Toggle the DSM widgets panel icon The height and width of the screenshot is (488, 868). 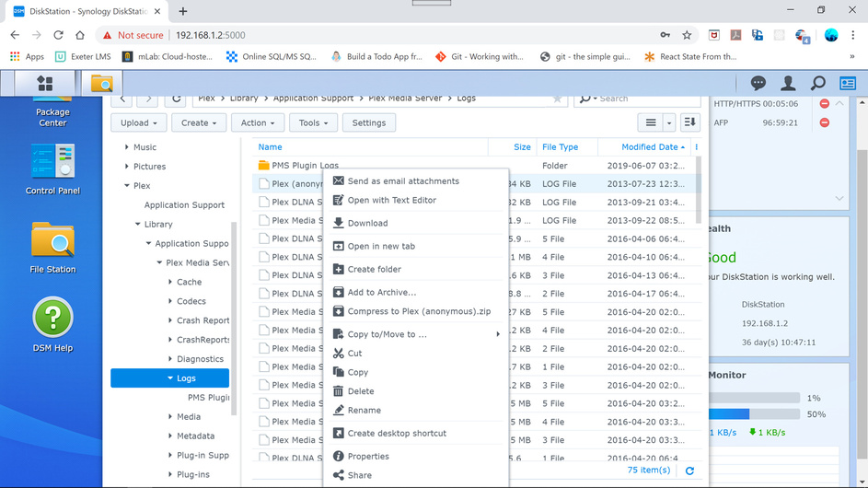pos(848,84)
